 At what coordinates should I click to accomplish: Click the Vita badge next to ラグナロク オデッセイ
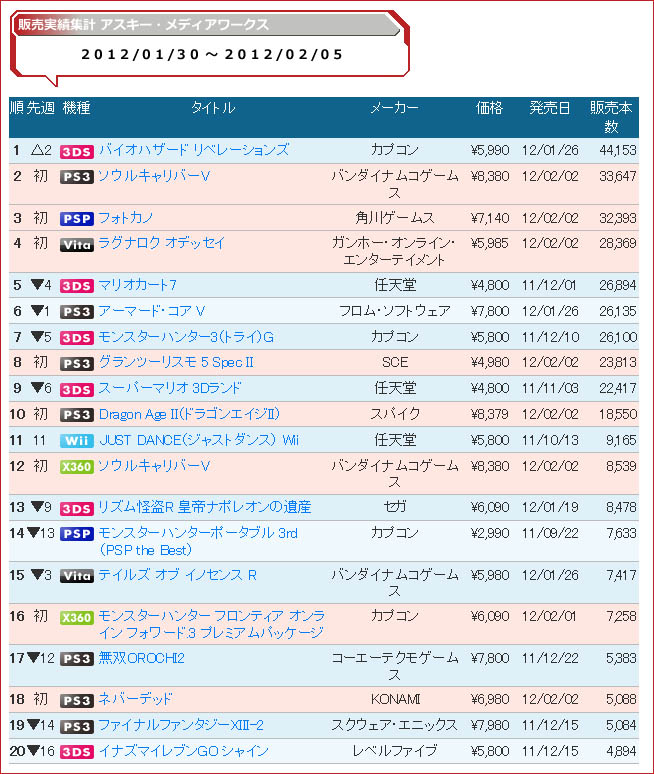77,245
